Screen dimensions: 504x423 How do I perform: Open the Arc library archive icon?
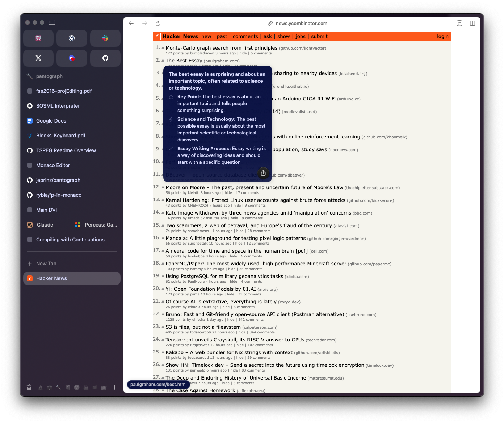pyautogui.click(x=29, y=387)
